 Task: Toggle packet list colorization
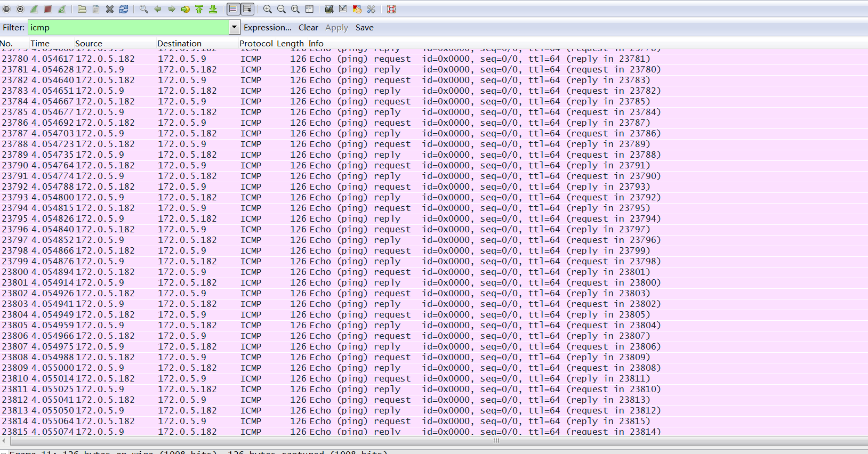point(233,9)
